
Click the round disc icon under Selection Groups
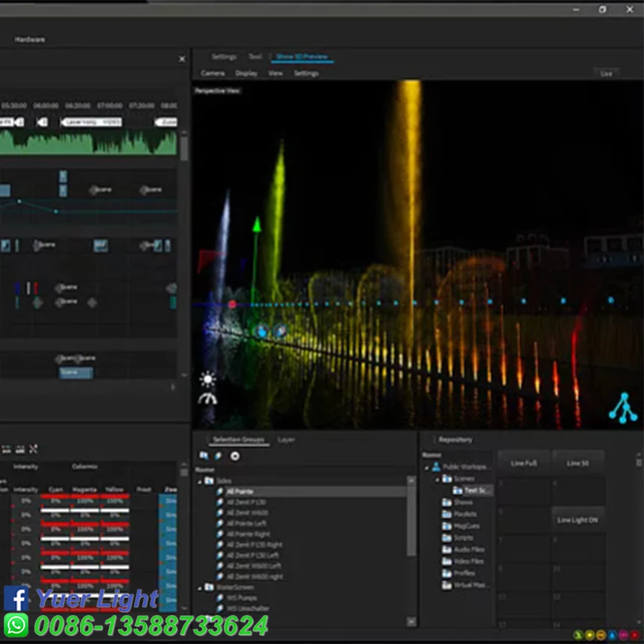(x=235, y=456)
